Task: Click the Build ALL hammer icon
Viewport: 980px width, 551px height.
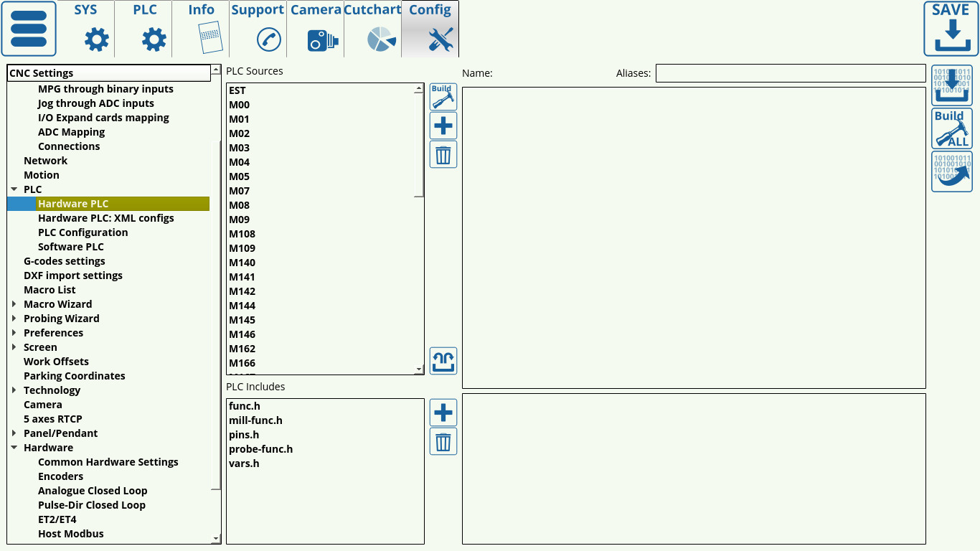Action: point(951,128)
